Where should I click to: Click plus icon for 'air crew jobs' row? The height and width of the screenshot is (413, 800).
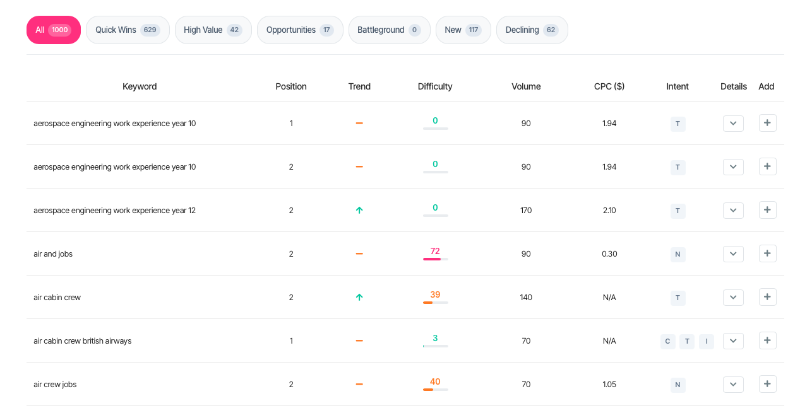[767, 384]
